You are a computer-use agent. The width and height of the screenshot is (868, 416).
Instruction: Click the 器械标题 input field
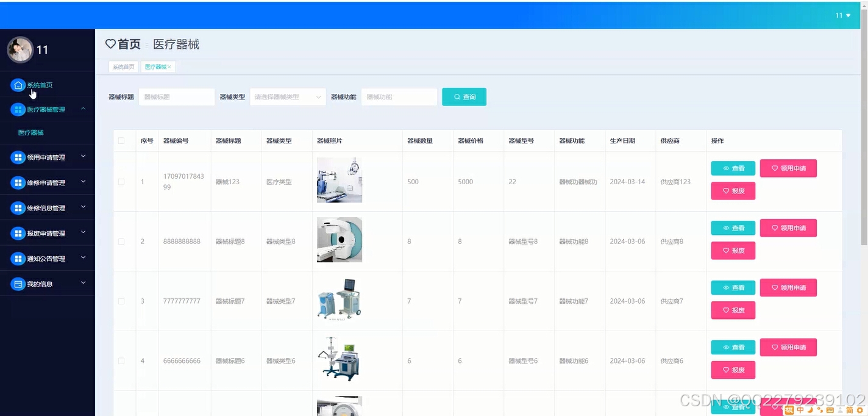tap(176, 96)
